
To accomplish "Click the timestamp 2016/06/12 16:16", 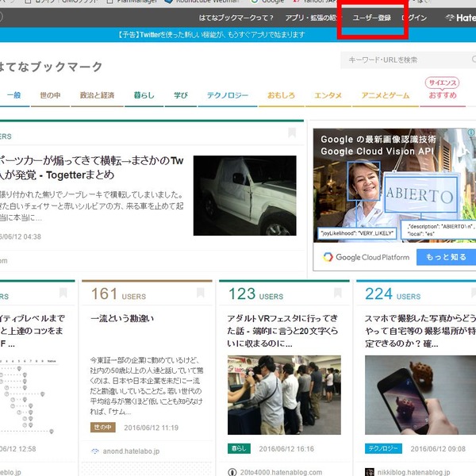I will 286,448.
